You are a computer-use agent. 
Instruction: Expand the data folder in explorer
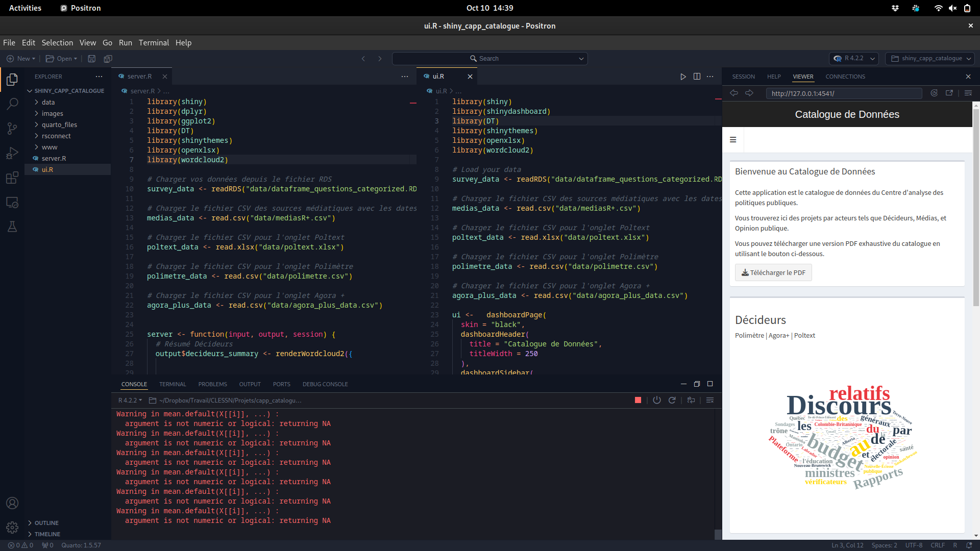(x=48, y=103)
